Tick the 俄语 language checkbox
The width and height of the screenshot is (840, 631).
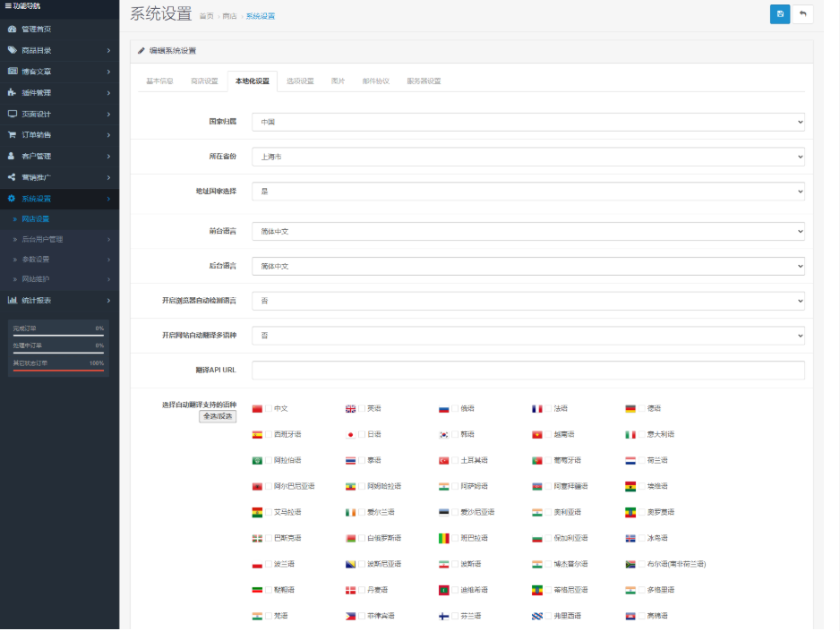455,408
